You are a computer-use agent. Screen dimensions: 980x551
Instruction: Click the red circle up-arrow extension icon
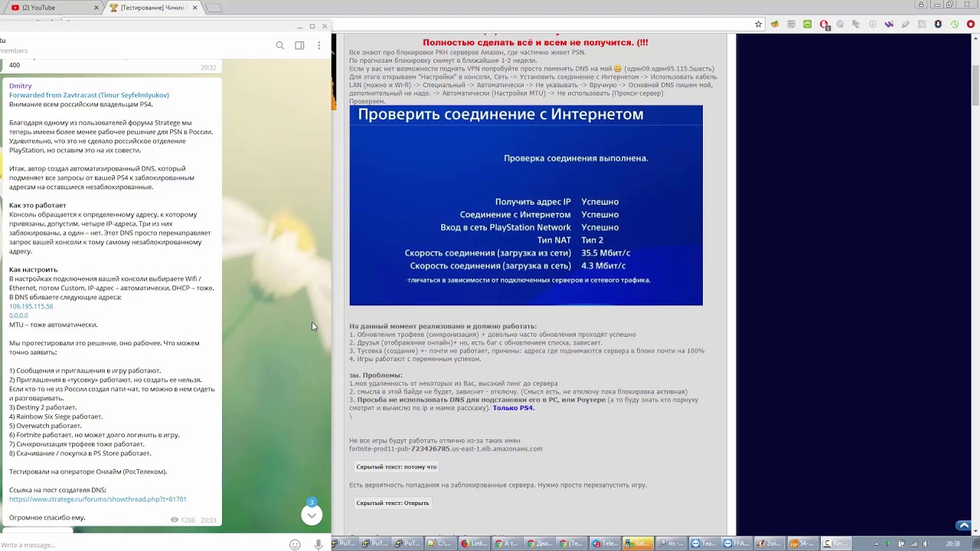(971, 24)
